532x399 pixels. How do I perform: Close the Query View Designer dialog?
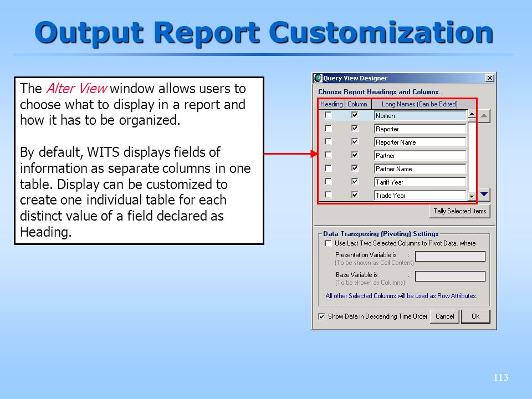point(489,78)
